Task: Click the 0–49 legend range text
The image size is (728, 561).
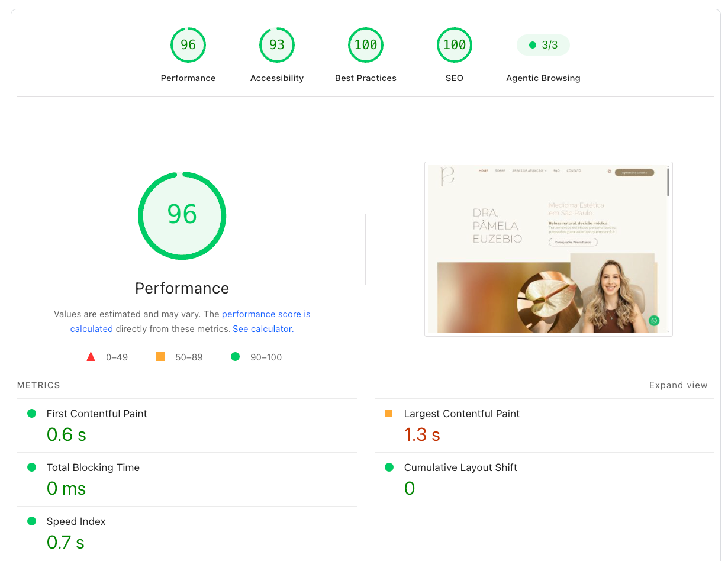Action: tap(117, 357)
